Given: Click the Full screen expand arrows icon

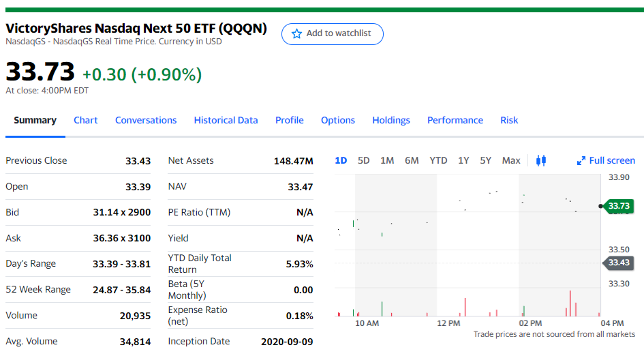Looking at the screenshot, I should 581,161.
